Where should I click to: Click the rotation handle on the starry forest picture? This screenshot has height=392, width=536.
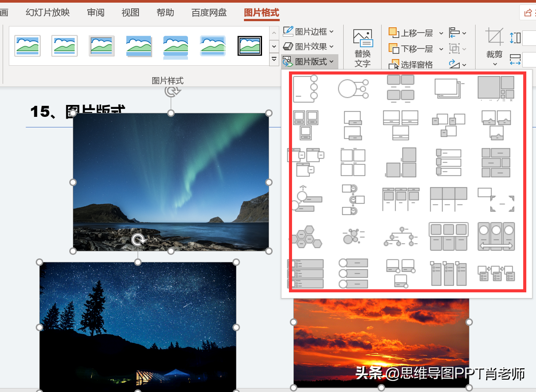pyautogui.click(x=138, y=240)
